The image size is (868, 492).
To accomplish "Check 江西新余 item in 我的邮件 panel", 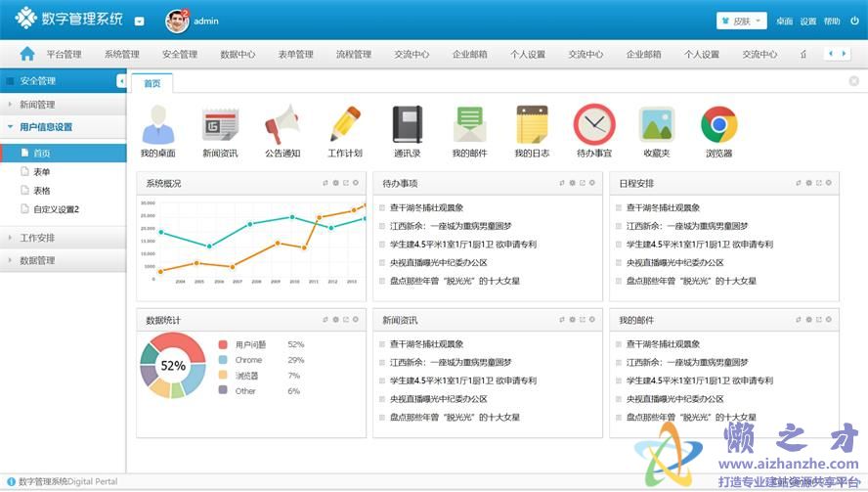I will (x=619, y=362).
